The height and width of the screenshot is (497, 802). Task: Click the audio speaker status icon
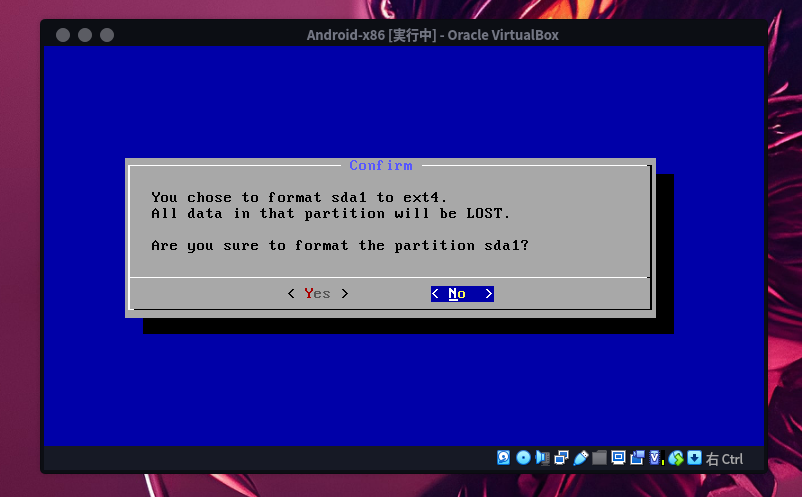click(542, 458)
